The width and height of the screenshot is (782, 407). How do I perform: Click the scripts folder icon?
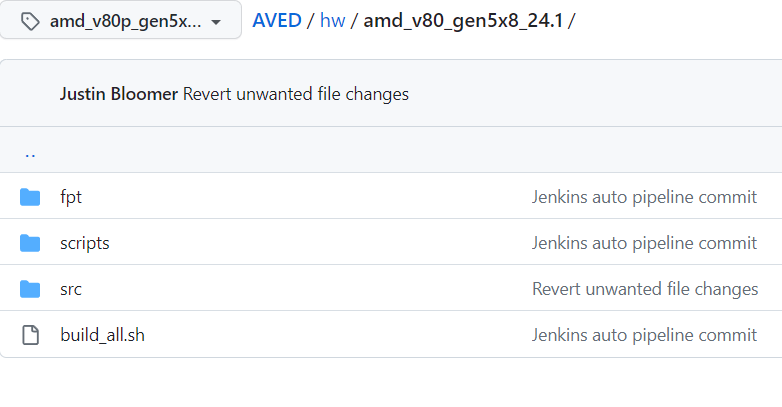point(30,243)
